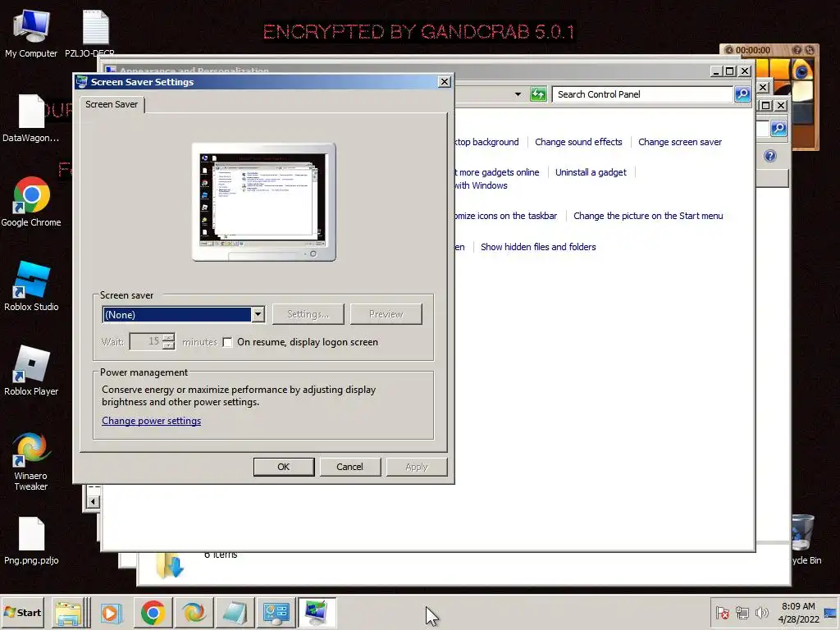The width and height of the screenshot is (840, 630).
Task: Close the Screen Saver Settings dialog
Action: [444, 81]
